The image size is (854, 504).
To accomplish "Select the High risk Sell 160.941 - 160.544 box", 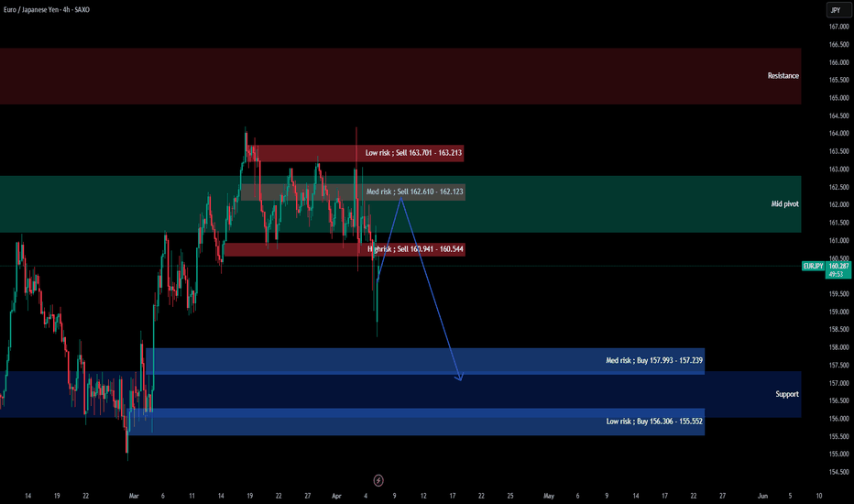I will 345,249.
